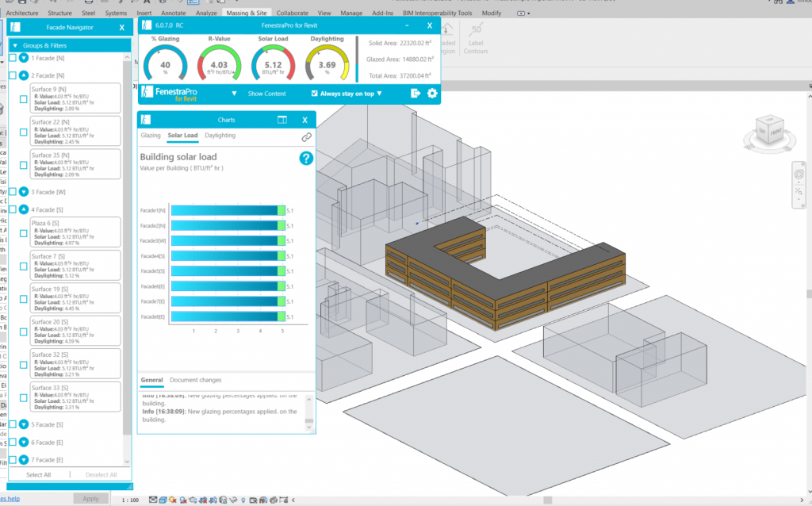The height and width of the screenshot is (506, 812).
Task: Open the Document changes tab
Action: (196, 380)
